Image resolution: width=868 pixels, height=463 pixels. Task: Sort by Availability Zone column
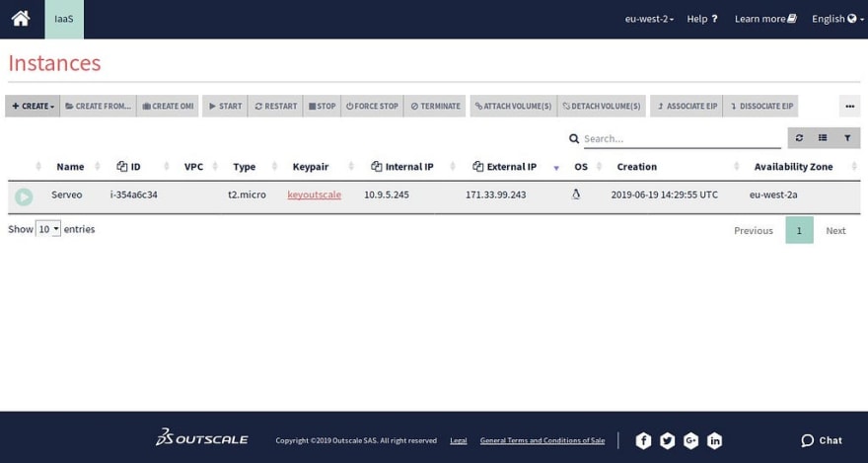point(793,167)
